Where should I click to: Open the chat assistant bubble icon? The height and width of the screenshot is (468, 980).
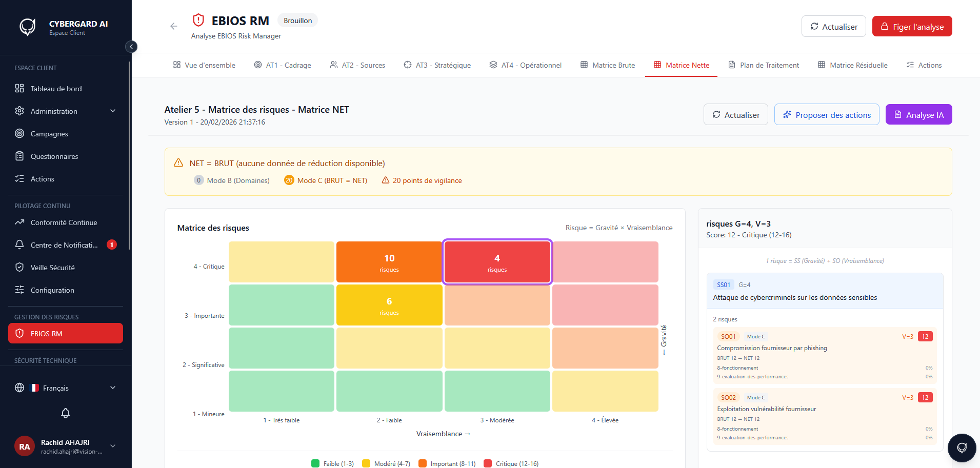(962, 447)
